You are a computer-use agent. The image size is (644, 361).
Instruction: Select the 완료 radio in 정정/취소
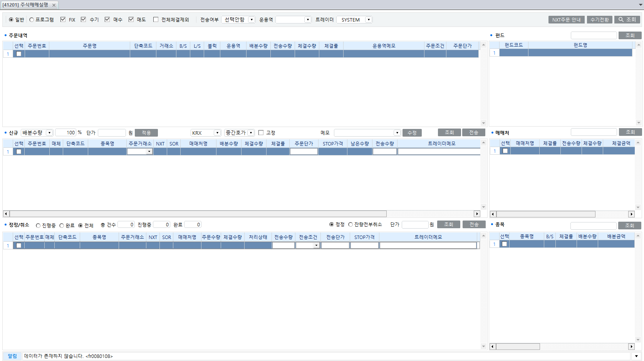[x=62, y=226]
